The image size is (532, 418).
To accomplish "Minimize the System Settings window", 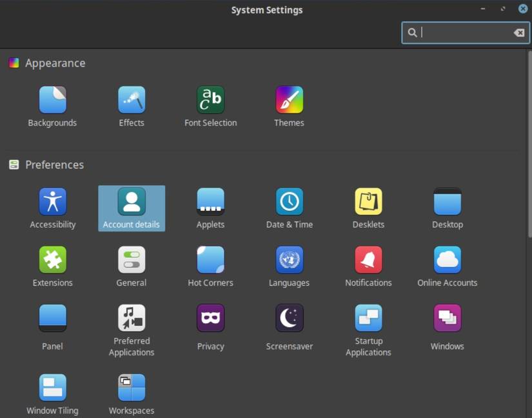I will tap(483, 9).
